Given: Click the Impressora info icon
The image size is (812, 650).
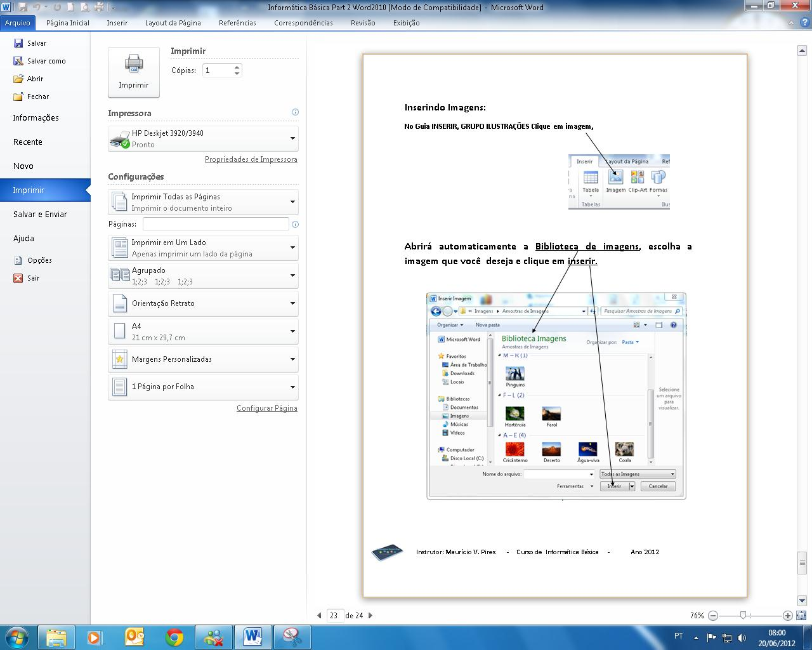Looking at the screenshot, I should pyautogui.click(x=295, y=112).
